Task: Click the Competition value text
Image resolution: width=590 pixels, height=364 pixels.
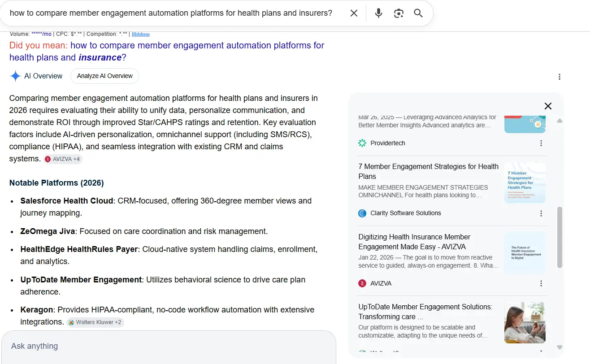Action: click(x=123, y=34)
